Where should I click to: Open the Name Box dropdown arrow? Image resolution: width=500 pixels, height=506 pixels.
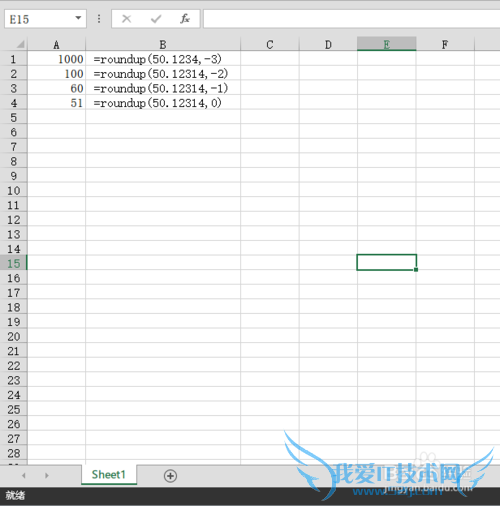tap(78, 18)
